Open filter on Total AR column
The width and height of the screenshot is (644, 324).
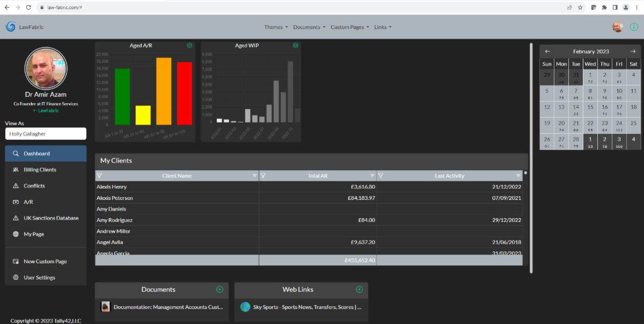(x=263, y=176)
